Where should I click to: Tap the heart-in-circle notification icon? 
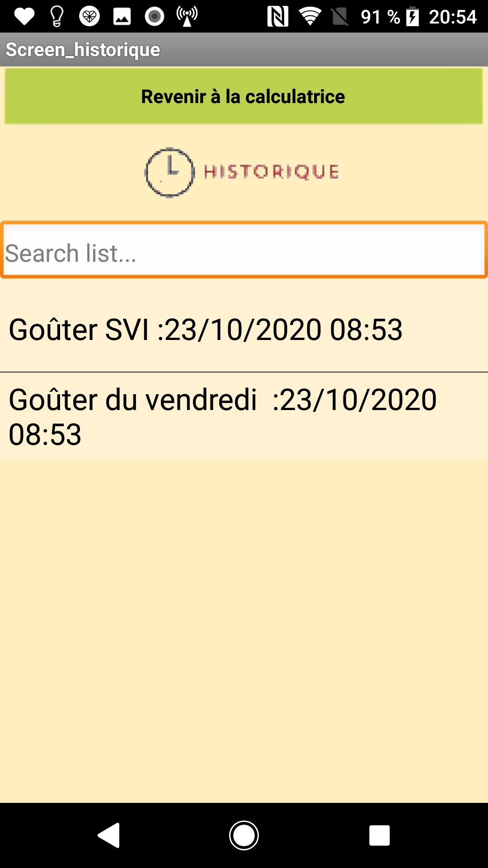(89, 17)
